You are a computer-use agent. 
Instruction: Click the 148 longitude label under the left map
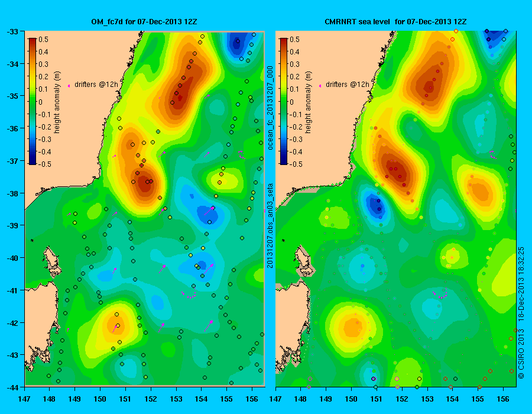click(50, 399)
